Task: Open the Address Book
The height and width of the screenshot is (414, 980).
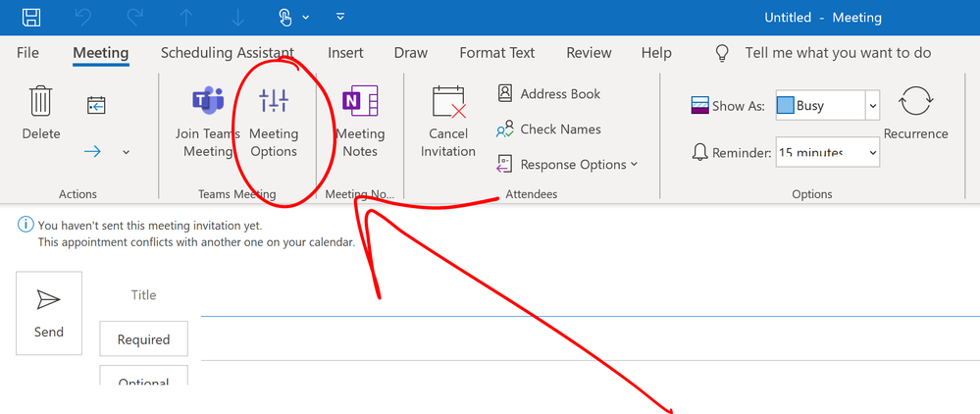Action: coord(548,94)
